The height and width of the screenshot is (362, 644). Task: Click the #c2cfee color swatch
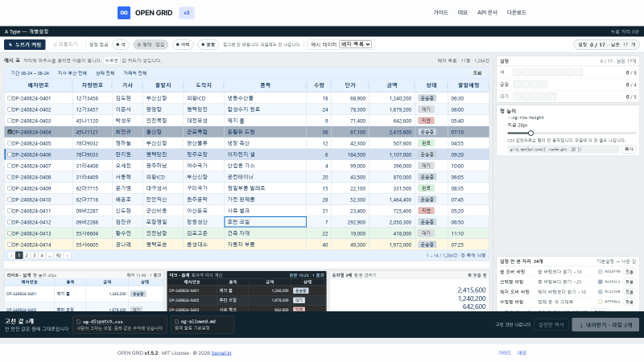pyautogui.click(x=600, y=292)
